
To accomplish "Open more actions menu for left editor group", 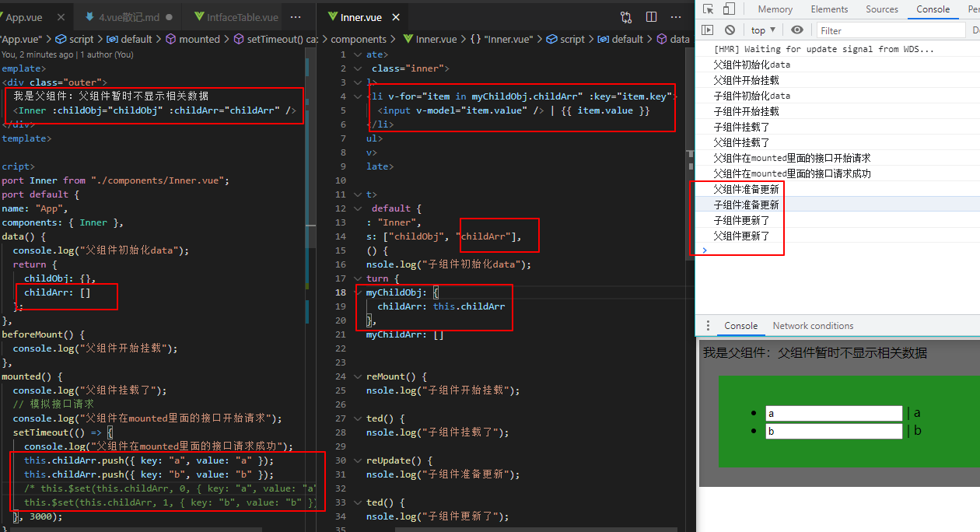I will [x=296, y=17].
